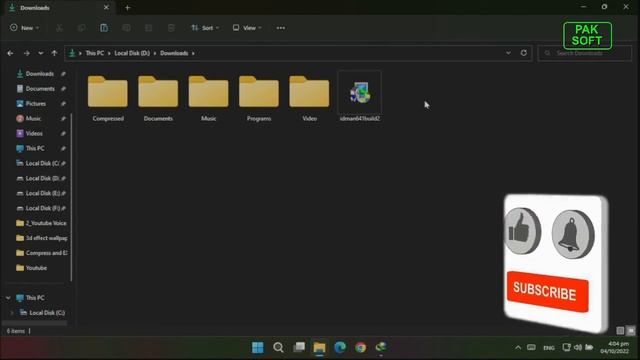
Task: Open the Sort dropdown
Action: [205, 28]
